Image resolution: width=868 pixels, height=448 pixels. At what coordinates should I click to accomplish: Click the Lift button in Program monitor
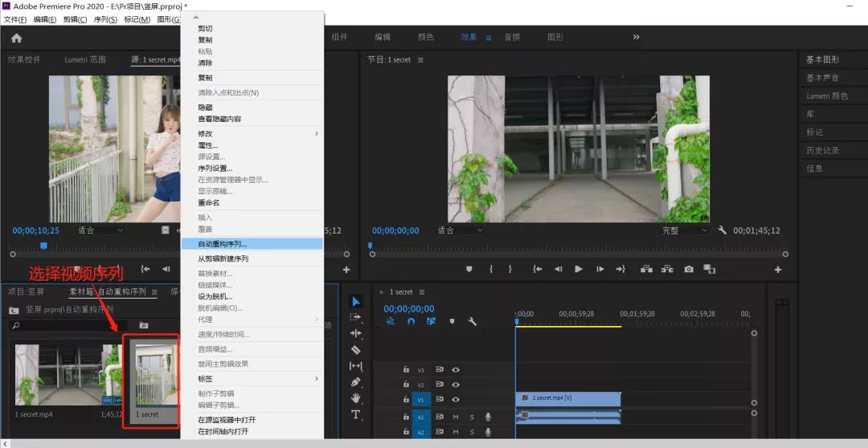[646, 269]
